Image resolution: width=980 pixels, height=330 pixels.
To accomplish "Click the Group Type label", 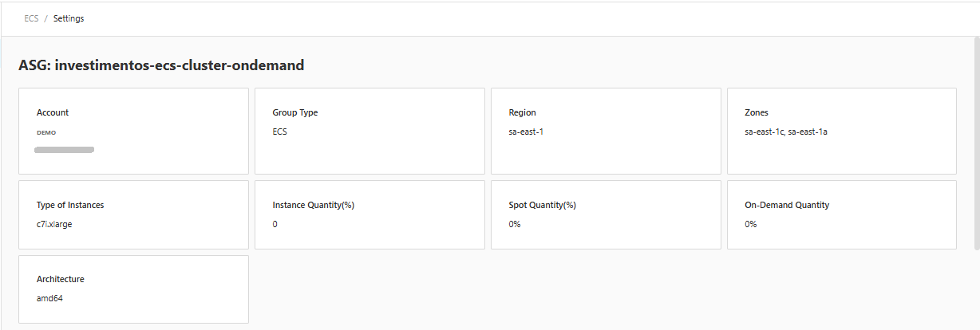I will (295, 112).
